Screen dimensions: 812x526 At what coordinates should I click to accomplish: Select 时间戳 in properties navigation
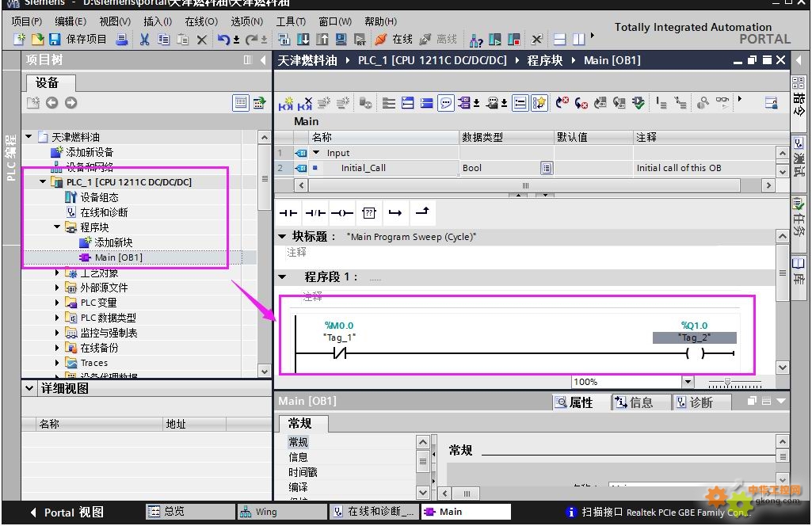point(303,473)
